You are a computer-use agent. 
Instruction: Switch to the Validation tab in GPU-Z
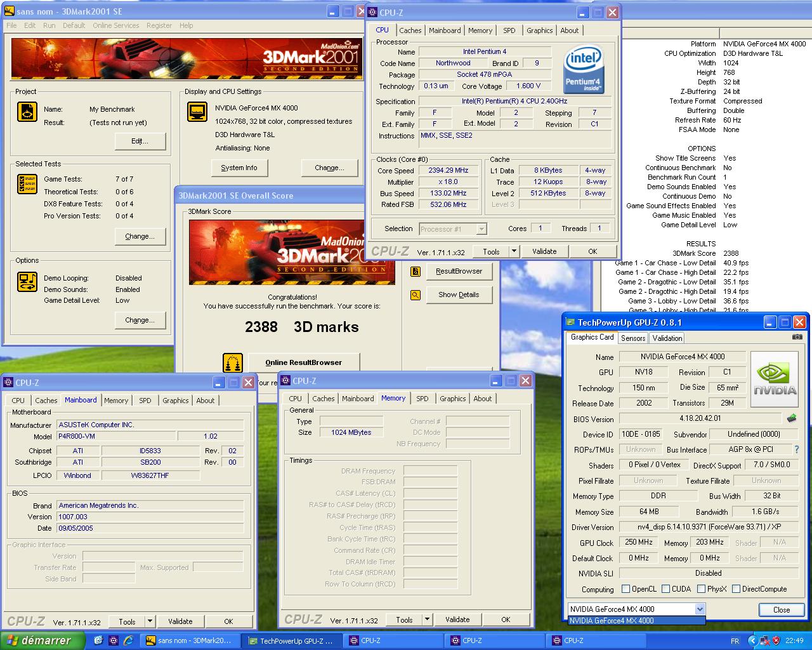[667, 338]
